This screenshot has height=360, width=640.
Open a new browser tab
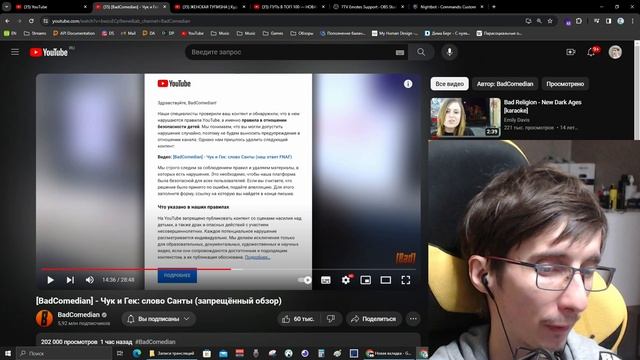(494, 7)
